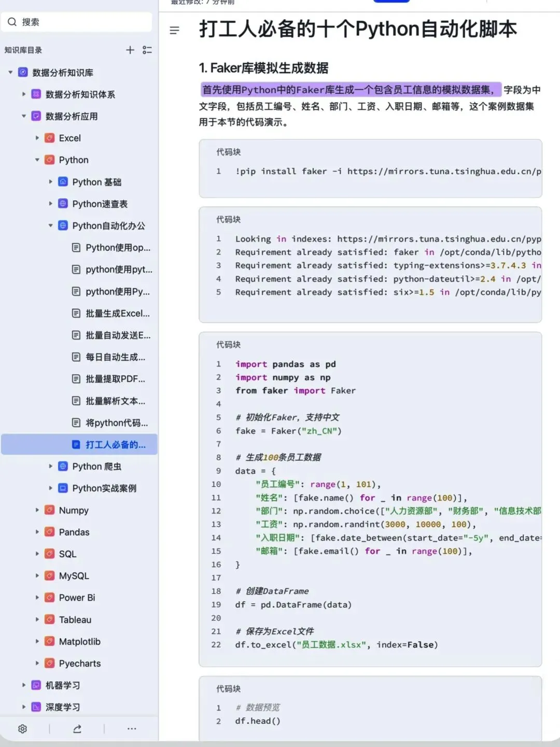560x747 pixels.
Task: Expand the 数据分析知识体系 folder
Action: 24,94
